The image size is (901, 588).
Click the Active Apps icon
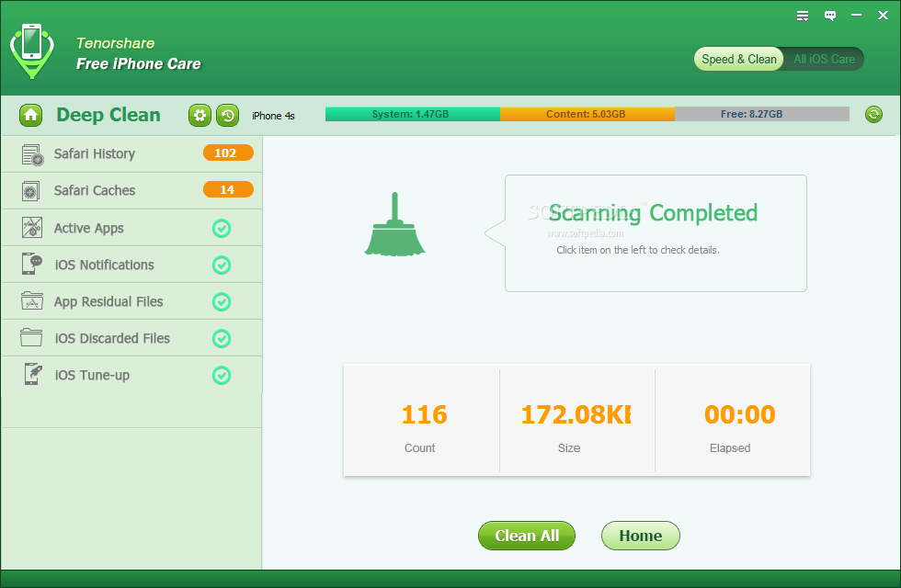tap(31, 228)
